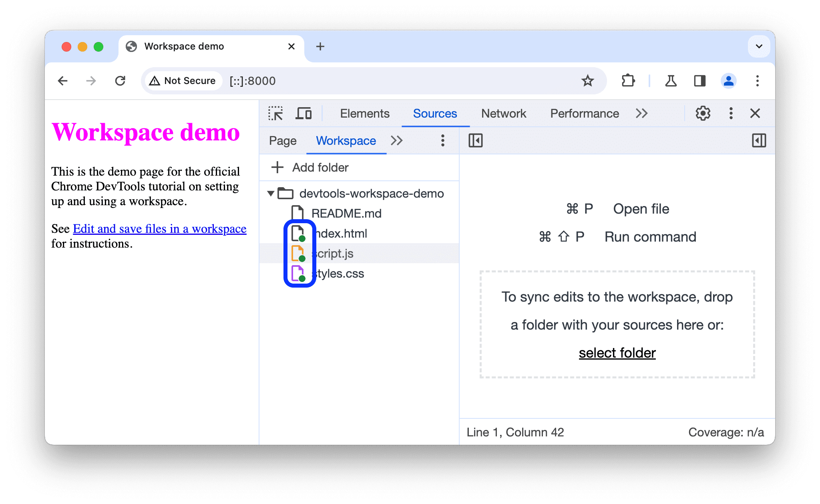This screenshot has height=504, width=820.
Task: Click the Workspace tab label
Action: pyautogui.click(x=346, y=140)
